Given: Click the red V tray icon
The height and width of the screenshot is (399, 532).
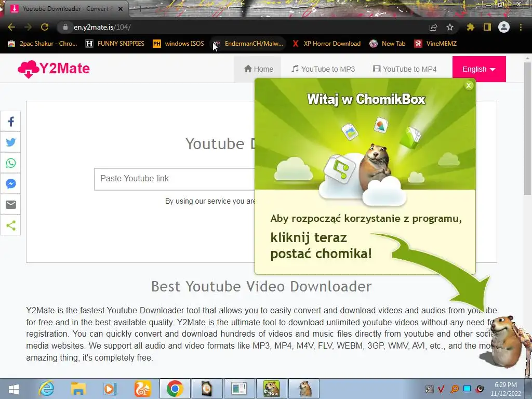Looking at the screenshot, I should 441,389.
